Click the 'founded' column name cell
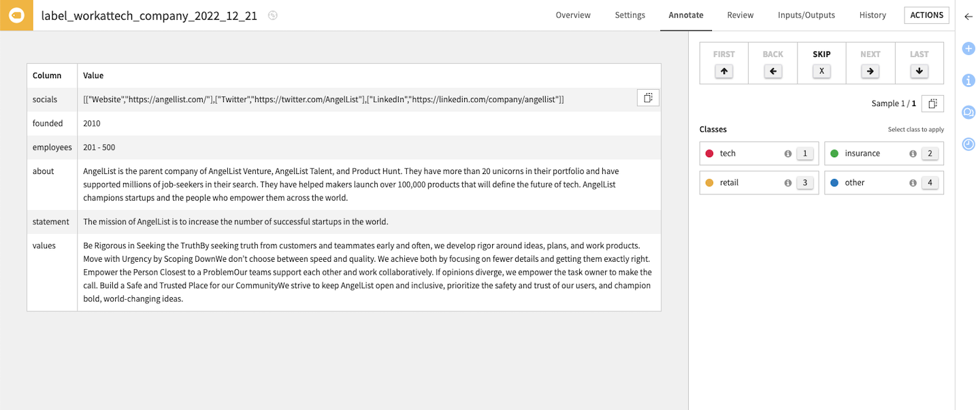 [52, 123]
